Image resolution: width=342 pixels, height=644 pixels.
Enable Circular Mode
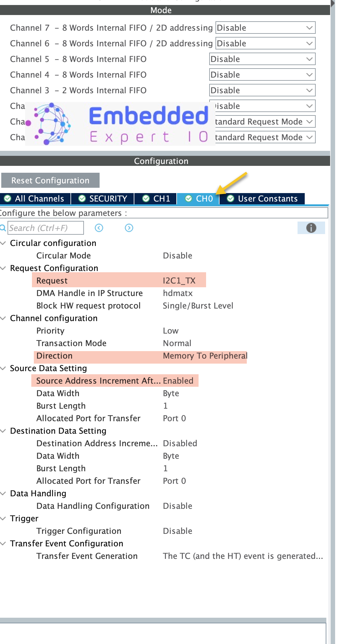pyautogui.click(x=178, y=255)
